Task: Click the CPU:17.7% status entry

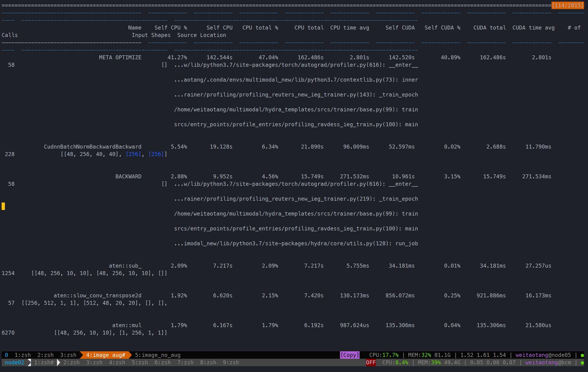Action: click(x=384, y=355)
